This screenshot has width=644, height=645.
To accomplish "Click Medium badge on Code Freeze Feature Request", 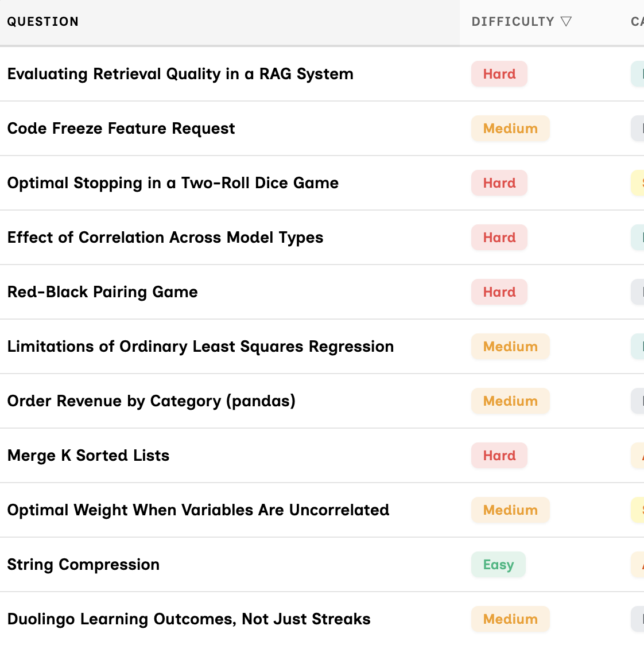I will (x=510, y=129).
